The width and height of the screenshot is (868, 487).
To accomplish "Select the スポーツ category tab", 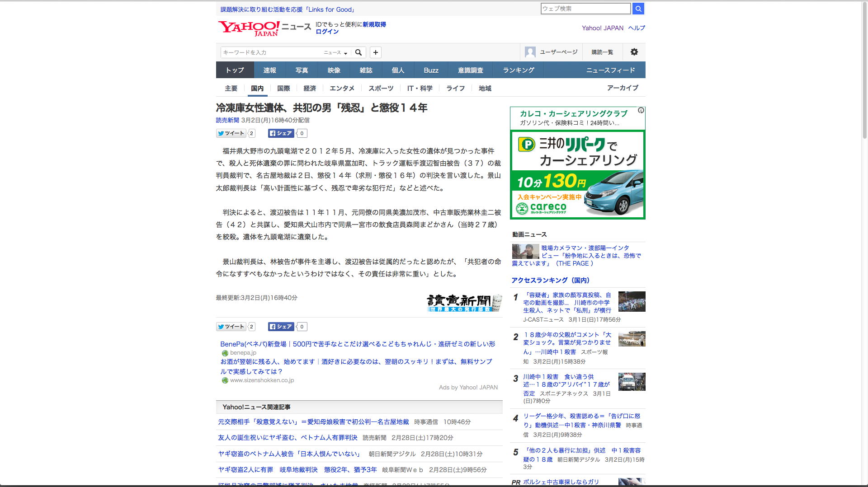I will 381,89.
